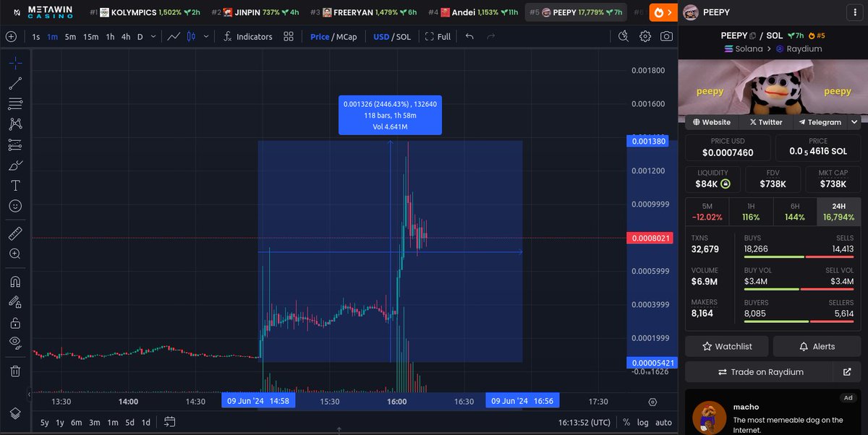Select the XABCD pattern tool
Viewport: 868px width, 435px height.
click(x=14, y=124)
